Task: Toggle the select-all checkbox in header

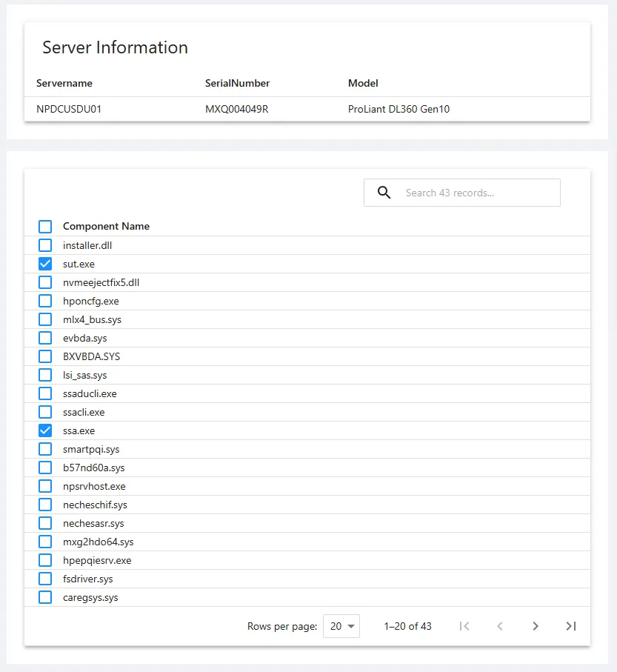Action: (x=45, y=227)
